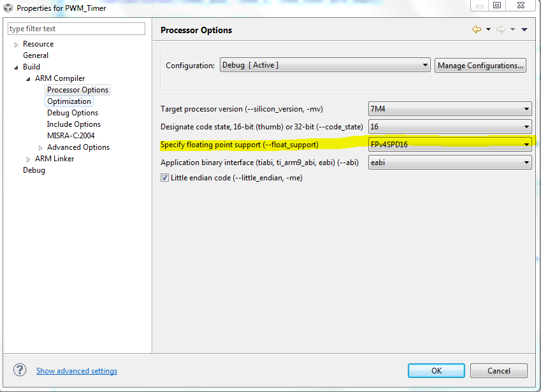Image resolution: width=541 pixels, height=392 pixels.
Task: Open the back history dropdown arrow
Action: pyautogui.click(x=488, y=29)
